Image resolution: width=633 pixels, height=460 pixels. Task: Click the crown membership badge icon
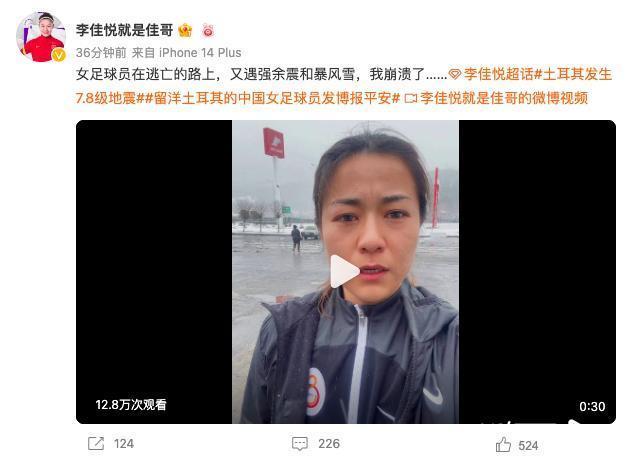tap(185, 30)
